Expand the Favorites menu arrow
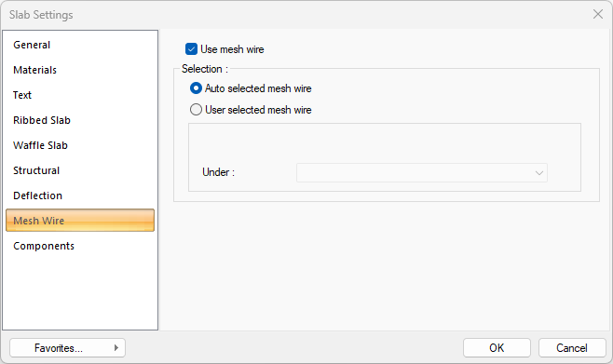 (x=116, y=347)
